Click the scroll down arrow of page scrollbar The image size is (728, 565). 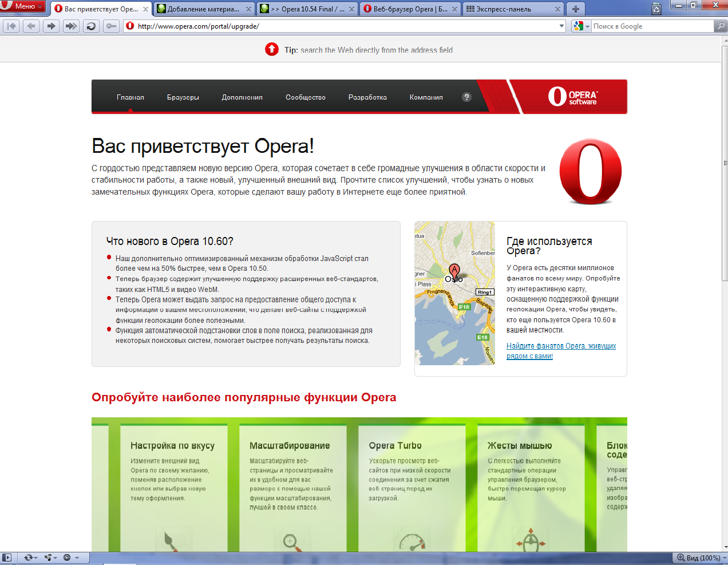coord(725,547)
